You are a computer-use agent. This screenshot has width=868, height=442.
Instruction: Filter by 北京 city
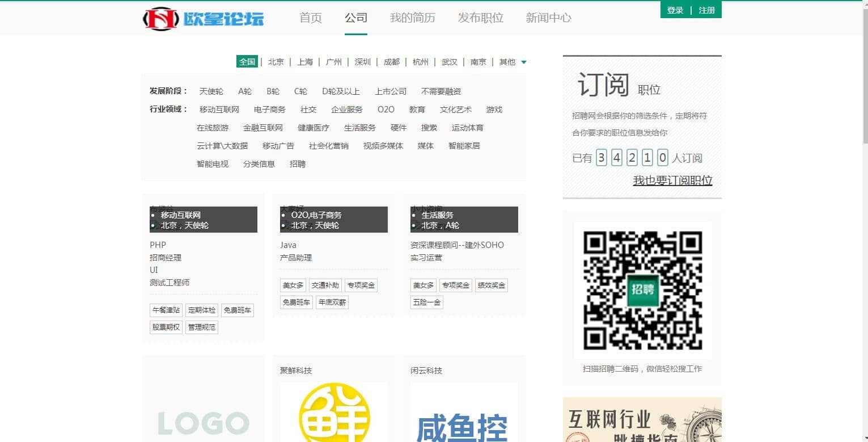pos(276,62)
